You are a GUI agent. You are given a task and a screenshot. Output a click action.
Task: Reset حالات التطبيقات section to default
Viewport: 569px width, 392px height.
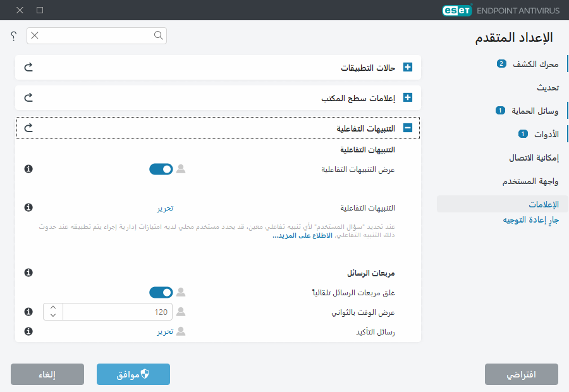tap(28, 67)
